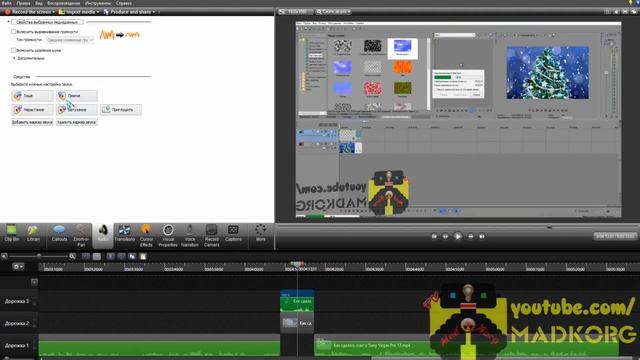Click the Copy icon in timeline toolbar

[x=132, y=256]
